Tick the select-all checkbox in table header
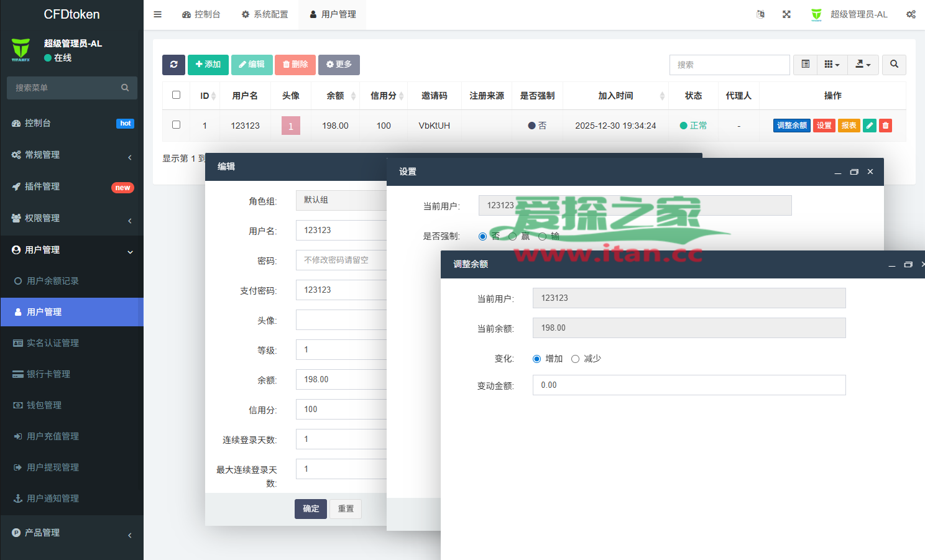Viewport: 925px width, 560px height. pyautogui.click(x=176, y=95)
